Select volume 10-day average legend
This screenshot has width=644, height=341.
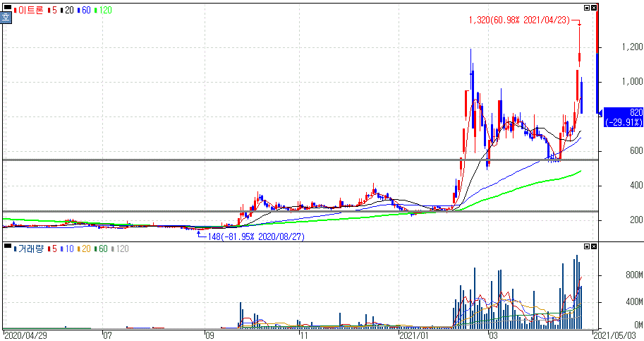click(x=67, y=249)
